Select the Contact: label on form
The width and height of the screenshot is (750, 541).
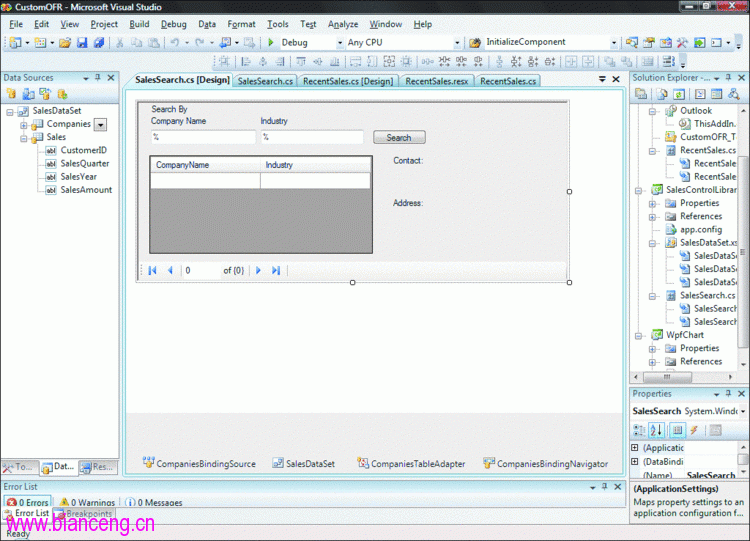tap(408, 161)
